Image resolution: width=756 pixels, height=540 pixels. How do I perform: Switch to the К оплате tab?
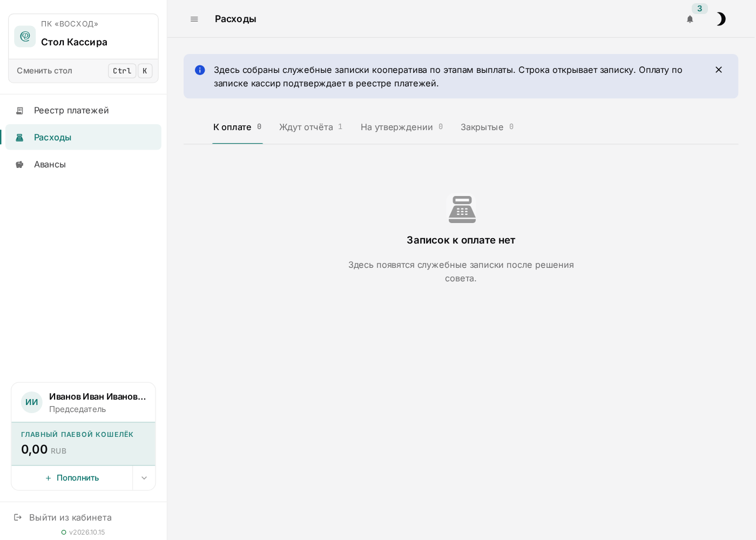[x=238, y=127]
